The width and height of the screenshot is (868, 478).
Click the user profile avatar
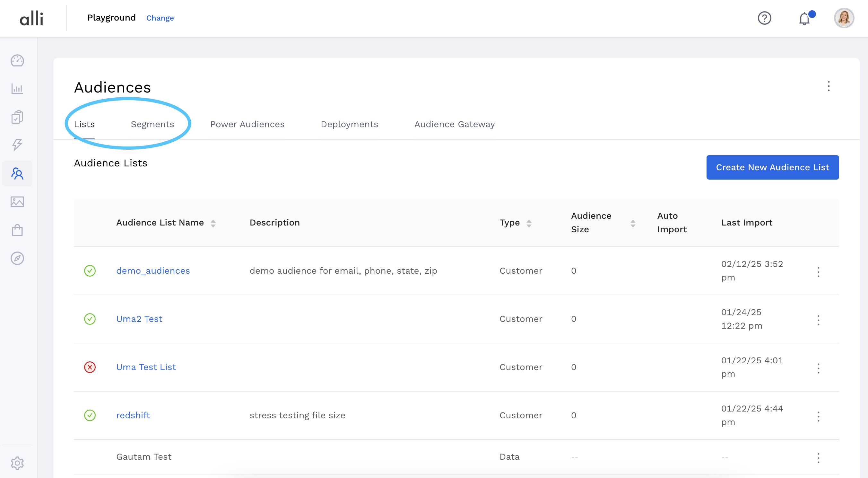tap(843, 18)
